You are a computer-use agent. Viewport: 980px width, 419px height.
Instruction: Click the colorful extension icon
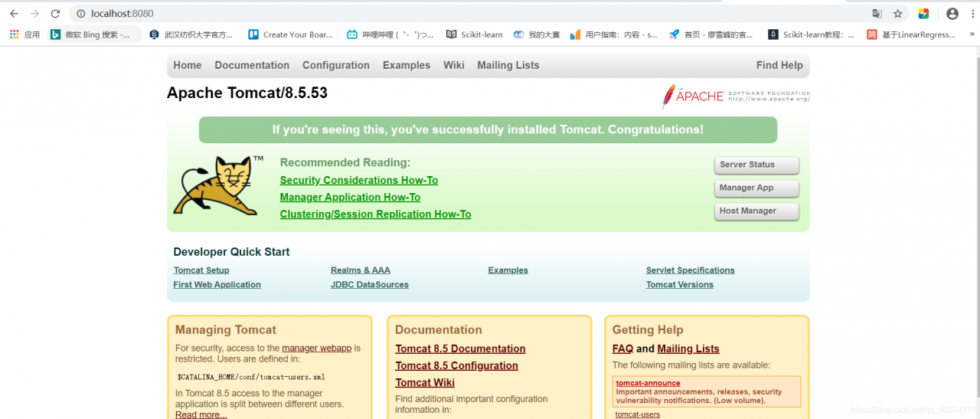[x=924, y=14]
